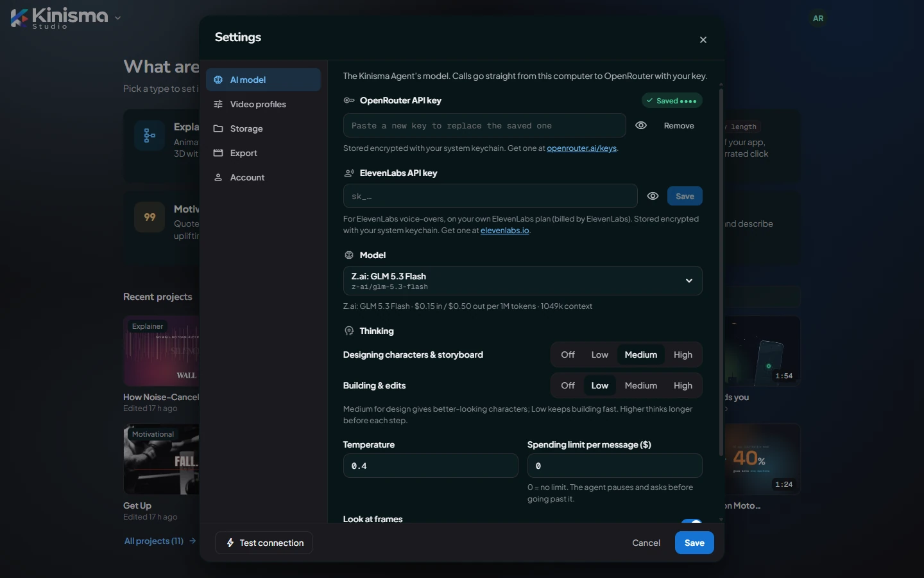This screenshot has height=578, width=924.
Task: Open the AI model settings tab
Action: click(x=263, y=80)
